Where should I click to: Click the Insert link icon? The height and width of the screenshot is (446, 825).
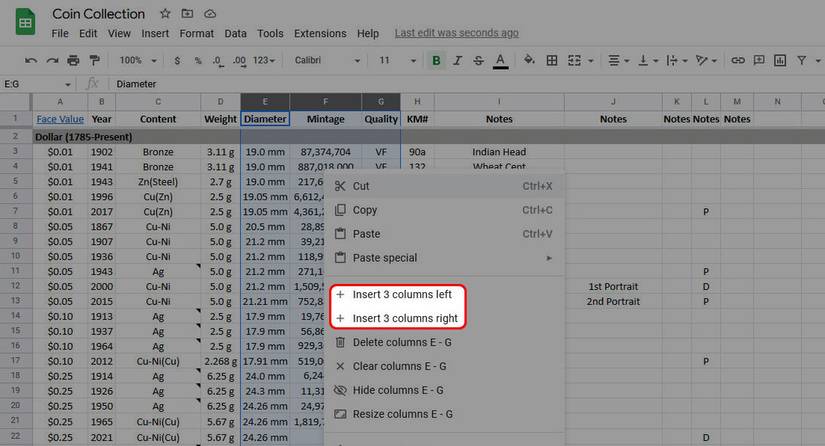pyautogui.click(x=738, y=61)
